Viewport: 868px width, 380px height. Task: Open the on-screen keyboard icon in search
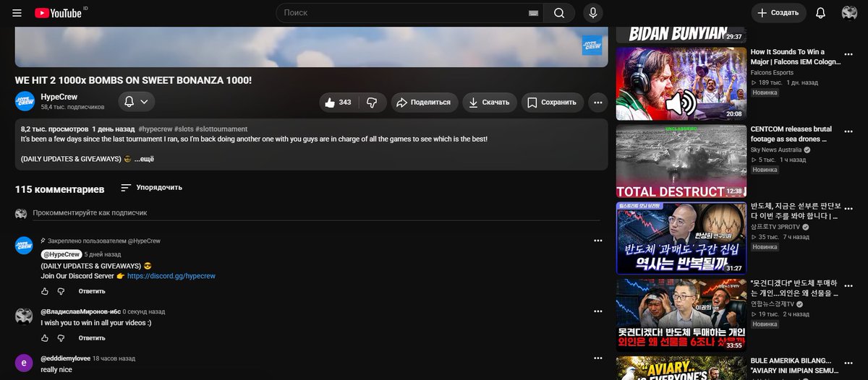click(x=534, y=13)
